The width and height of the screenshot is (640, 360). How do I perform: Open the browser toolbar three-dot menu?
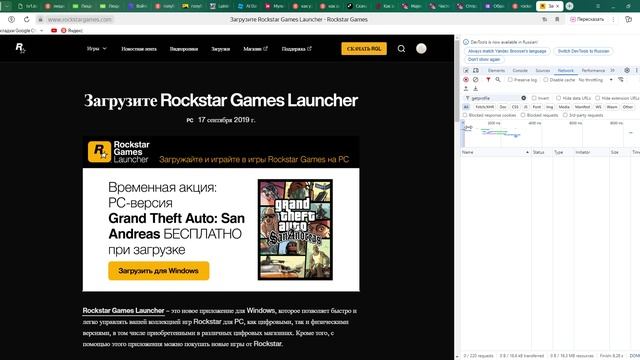point(613,19)
